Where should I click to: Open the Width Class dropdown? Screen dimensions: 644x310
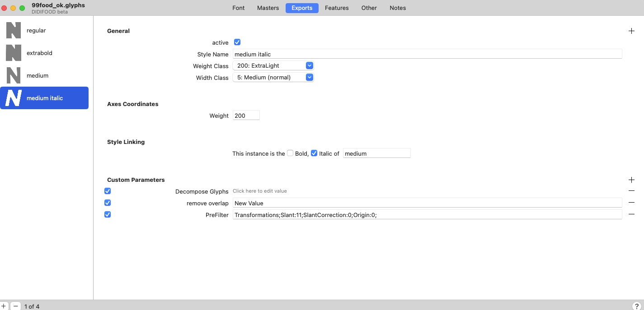273,78
